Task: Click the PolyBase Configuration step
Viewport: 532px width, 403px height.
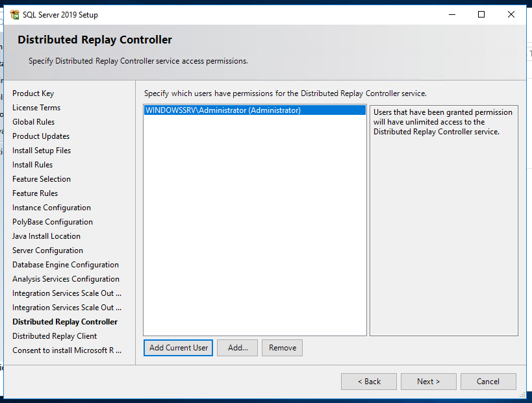Action: pyautogui.click(x=53, y=222)
